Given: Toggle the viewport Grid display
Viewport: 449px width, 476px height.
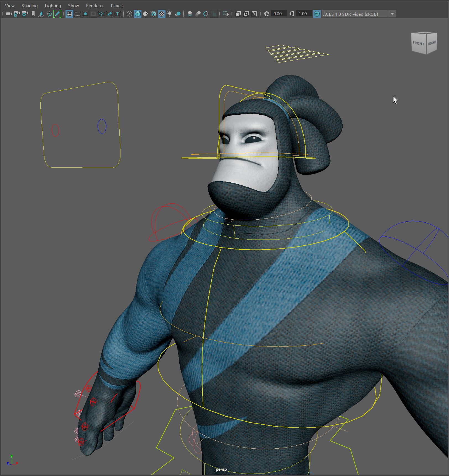Looking at the screenshot, I should (69, 14).
